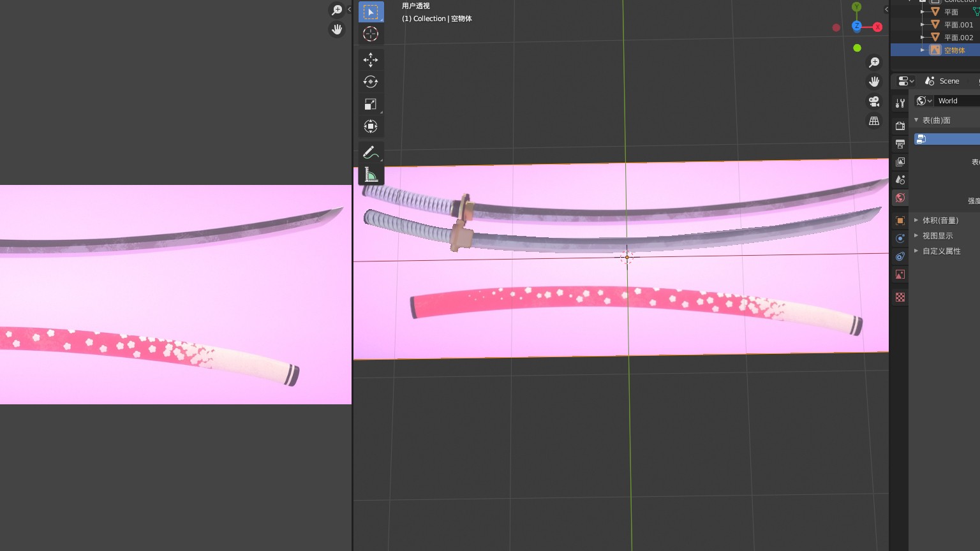Choose the Scale tool

pos(371,104)
